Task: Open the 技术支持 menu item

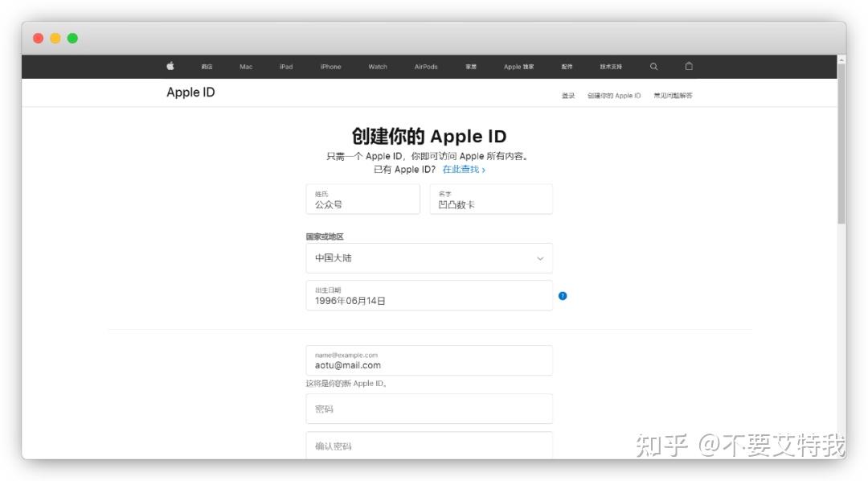Action: pos(611,67)
